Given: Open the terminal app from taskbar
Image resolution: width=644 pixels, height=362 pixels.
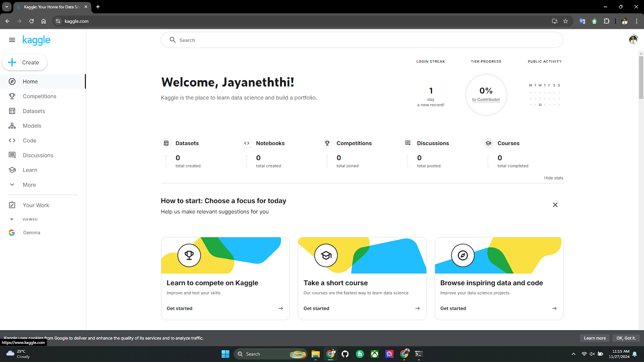Looking at the screenshot, I should (419, 354).
